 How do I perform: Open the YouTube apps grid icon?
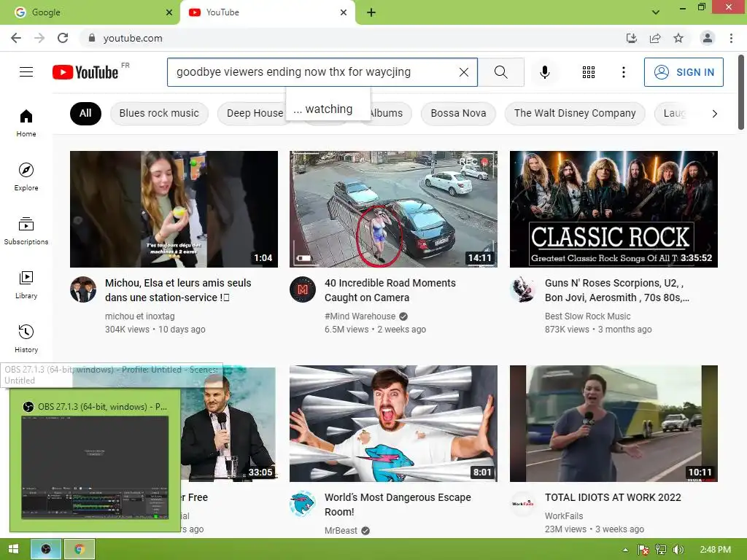(x=589, y=72)
